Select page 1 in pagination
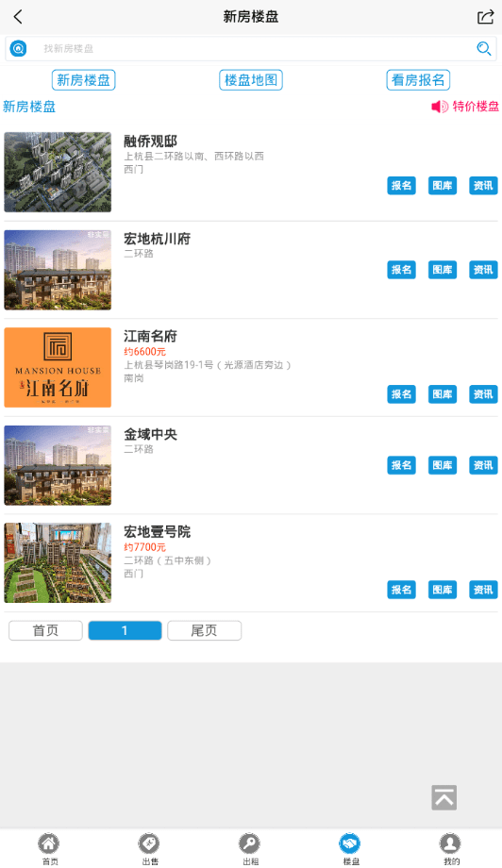The image size is (502, 868). coord(125,630)
